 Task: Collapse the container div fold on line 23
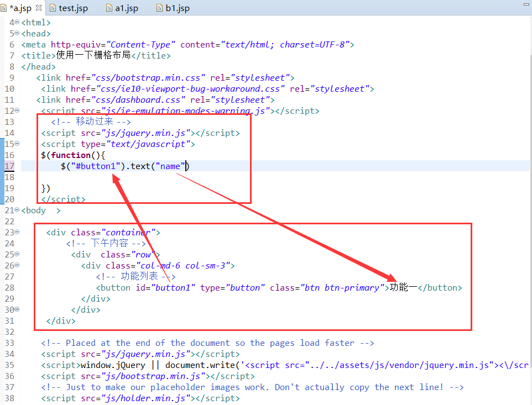[17, 232]
